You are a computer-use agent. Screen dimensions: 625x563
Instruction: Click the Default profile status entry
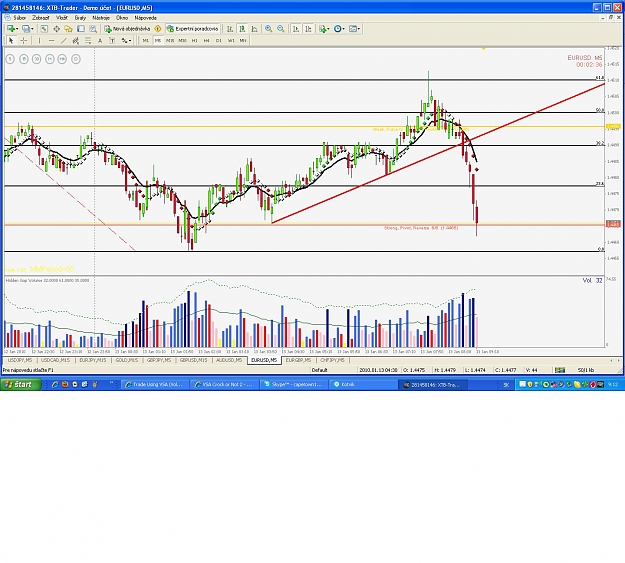[x=319, y=370]
